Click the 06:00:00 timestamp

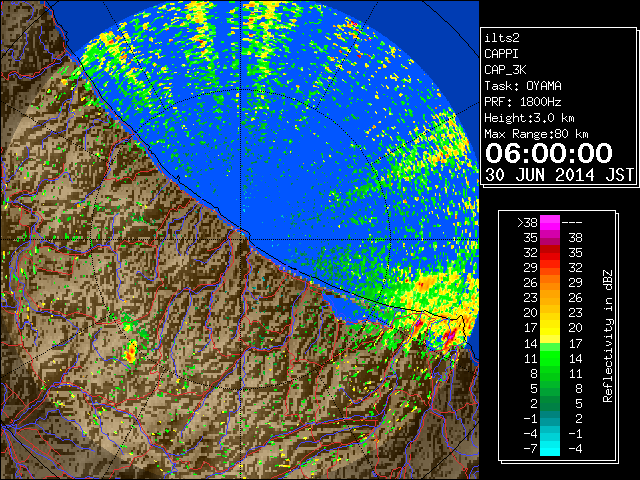coord(549,153)
